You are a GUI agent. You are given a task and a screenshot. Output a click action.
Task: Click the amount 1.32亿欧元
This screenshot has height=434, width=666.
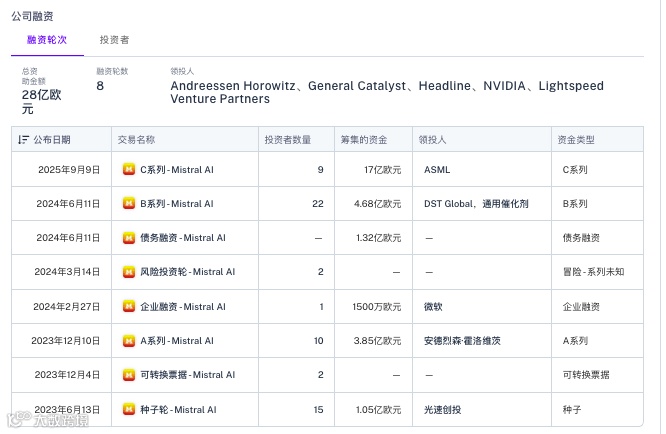point(378,238)
